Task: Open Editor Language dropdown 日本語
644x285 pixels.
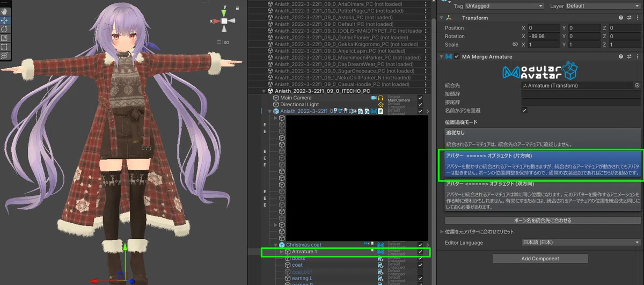Action: pos(581,243)
